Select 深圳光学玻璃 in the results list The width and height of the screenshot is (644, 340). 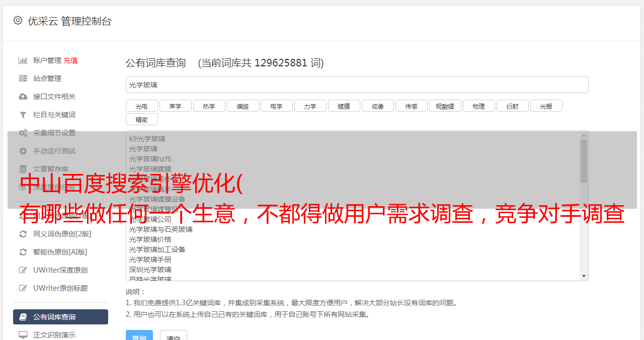pos(150,270)
